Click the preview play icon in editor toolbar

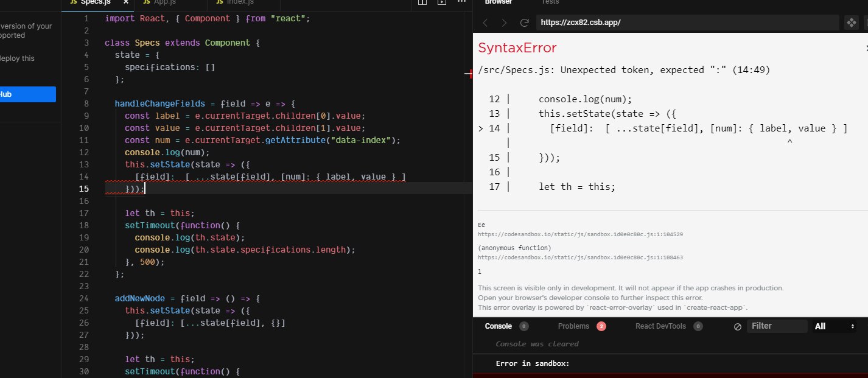442,2
